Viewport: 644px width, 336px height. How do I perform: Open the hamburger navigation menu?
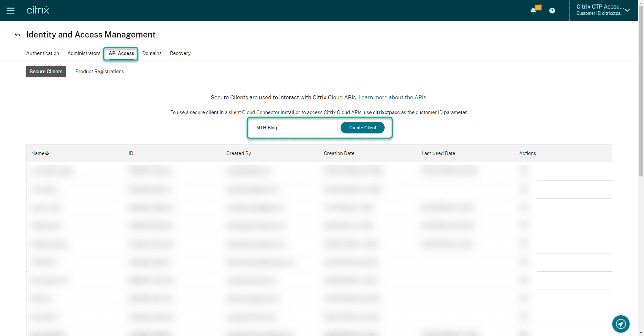coord(11,11)
